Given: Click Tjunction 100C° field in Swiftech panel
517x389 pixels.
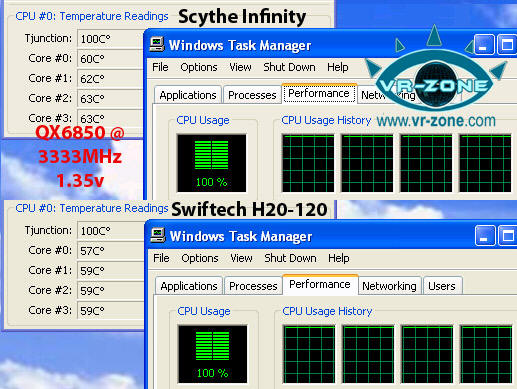Looking at the screenshot, I should coord(111,230).
